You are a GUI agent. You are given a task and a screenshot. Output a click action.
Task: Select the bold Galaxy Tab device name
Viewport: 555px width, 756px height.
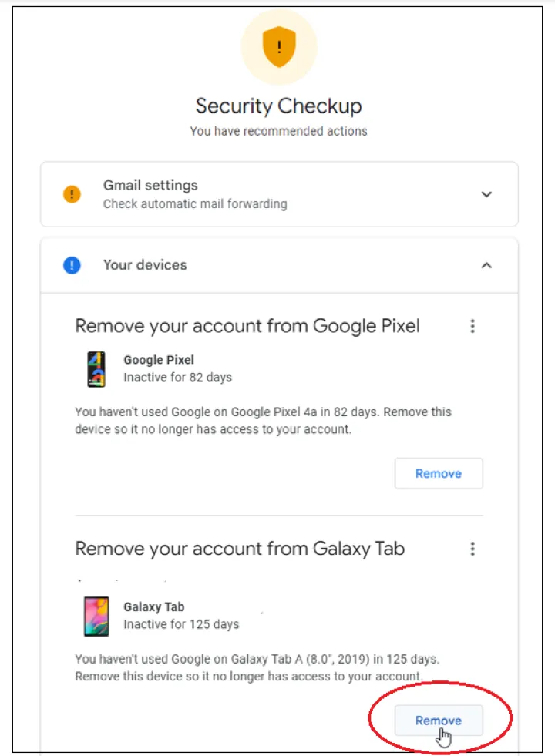click(154, 606)
